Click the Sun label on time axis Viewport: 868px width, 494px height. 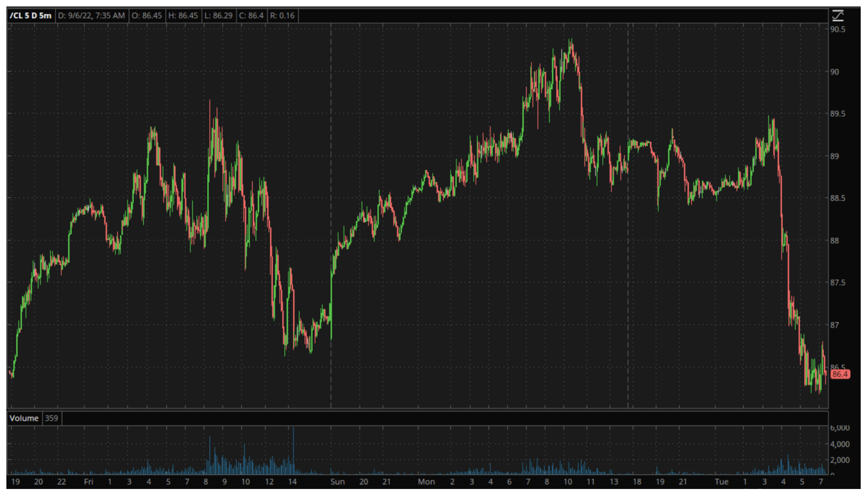[338, 482]
